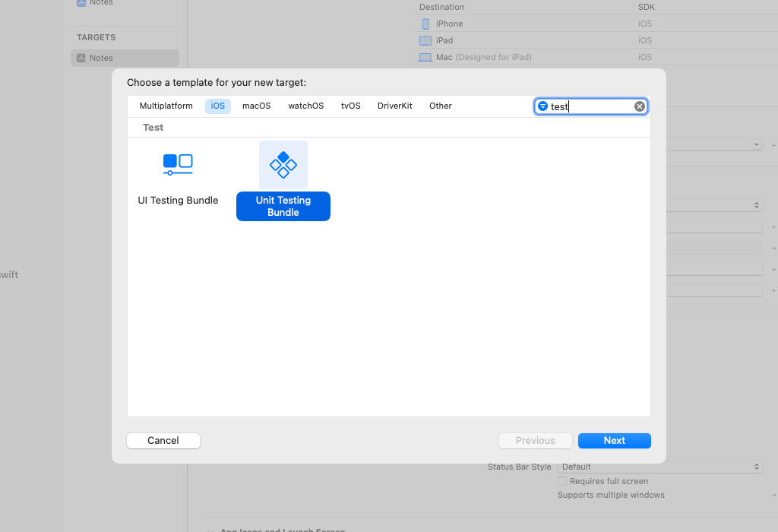This screenshot has width=778, height=532.
Task: Select the iPhone destination icon
Action: [425, 24]
